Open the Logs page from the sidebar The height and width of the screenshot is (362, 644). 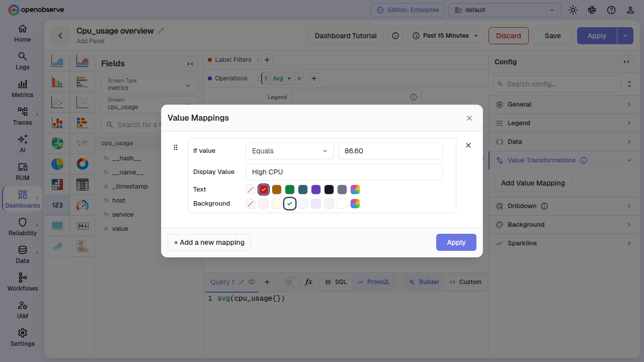[x=23, y=61]
